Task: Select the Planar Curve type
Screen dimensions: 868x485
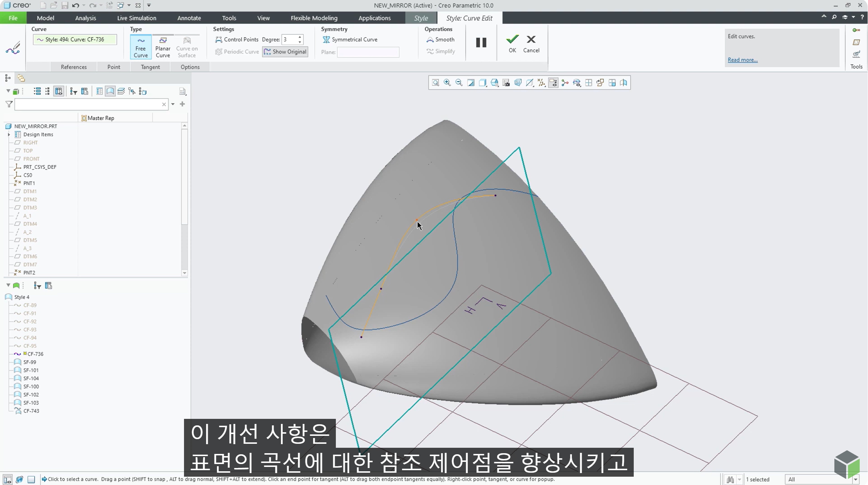Action: point(163,47)
